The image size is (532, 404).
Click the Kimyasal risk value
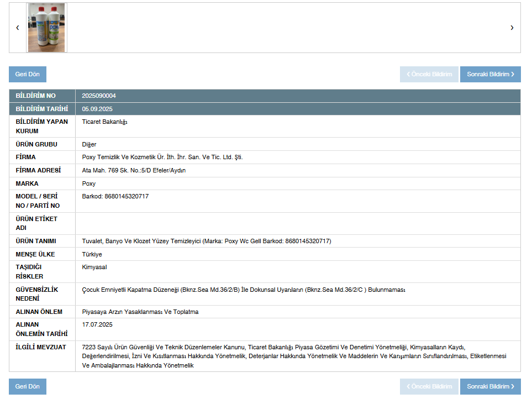[x=94, y=267]
